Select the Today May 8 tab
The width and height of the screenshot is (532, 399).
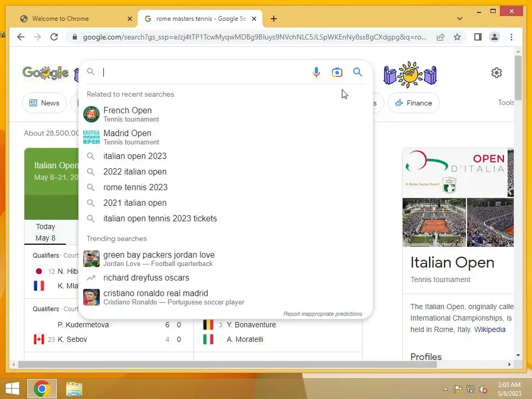click(x=46, y=232)
